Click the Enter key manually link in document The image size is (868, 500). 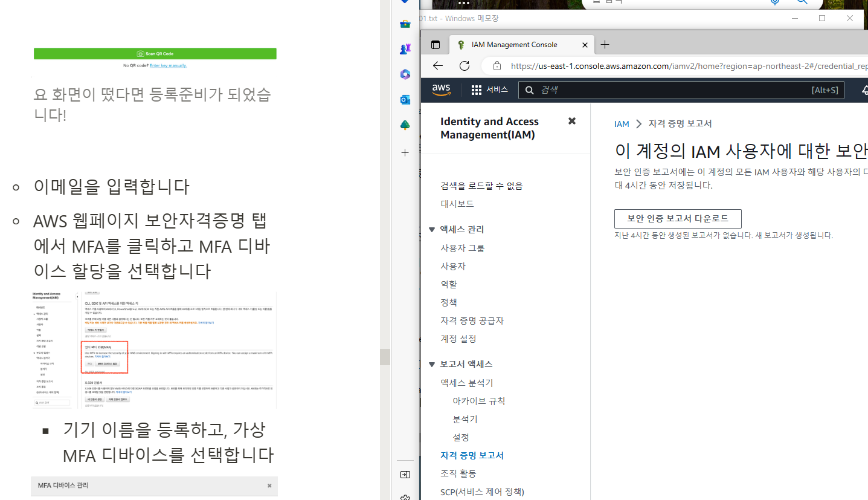(x=168, y=65)
